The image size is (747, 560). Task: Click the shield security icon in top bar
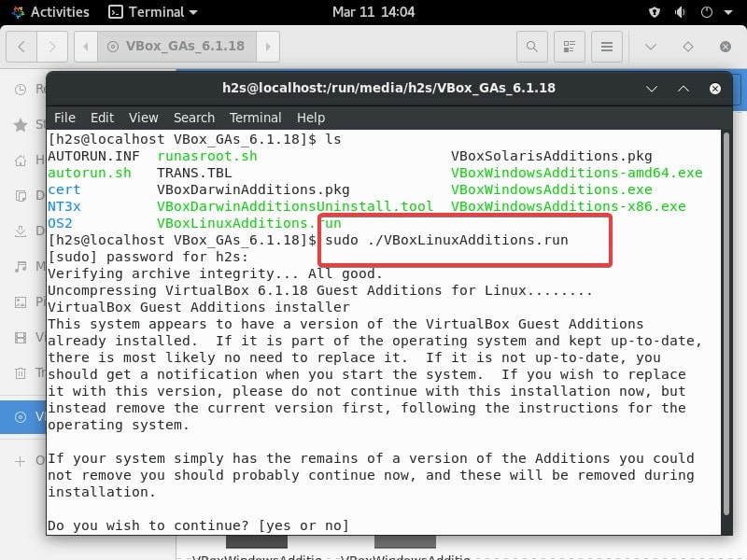coord(655,12)
